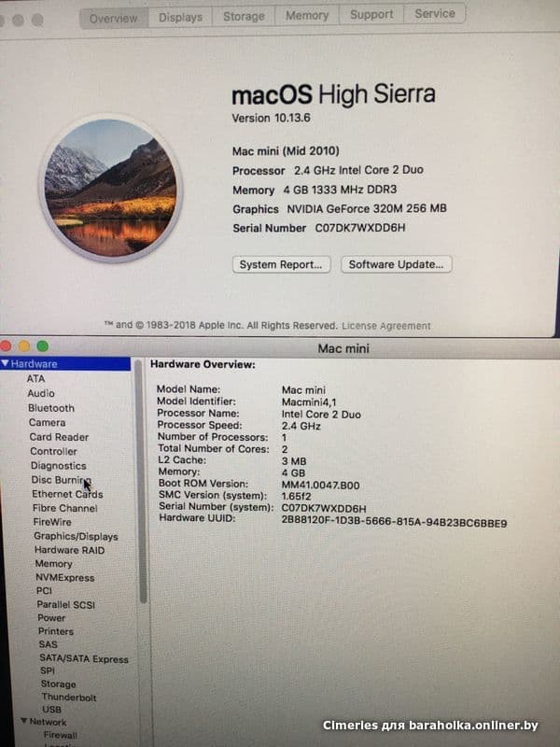The image size is (560, 747).
Task: Click the Network header row
Action: [49, 721]
